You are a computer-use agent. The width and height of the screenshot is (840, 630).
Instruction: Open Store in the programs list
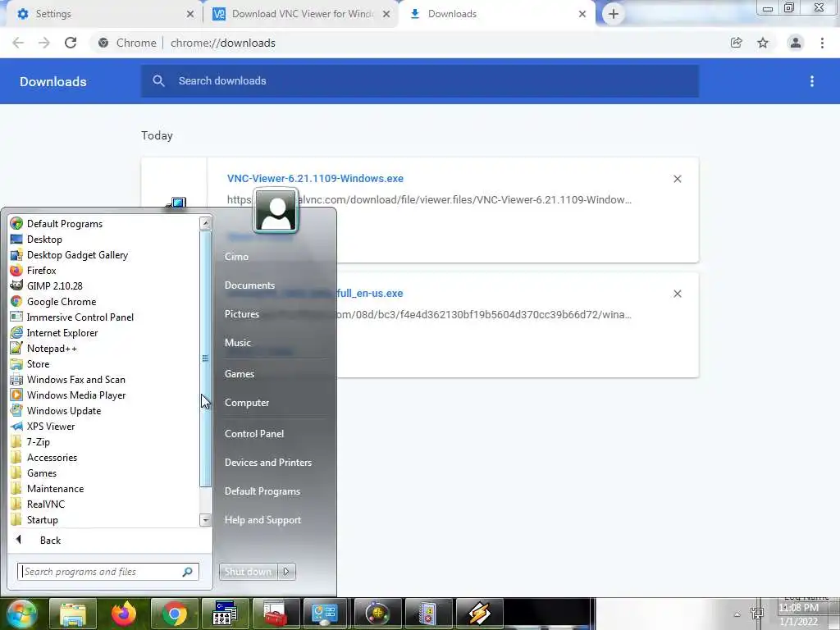pyautogui.click(x=38, y=363)
